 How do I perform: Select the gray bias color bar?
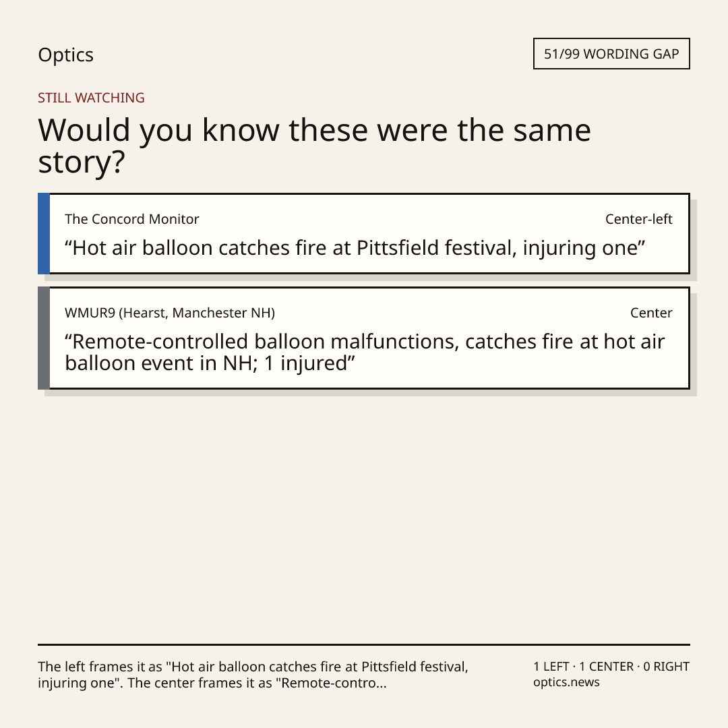[x=44, y=338]
